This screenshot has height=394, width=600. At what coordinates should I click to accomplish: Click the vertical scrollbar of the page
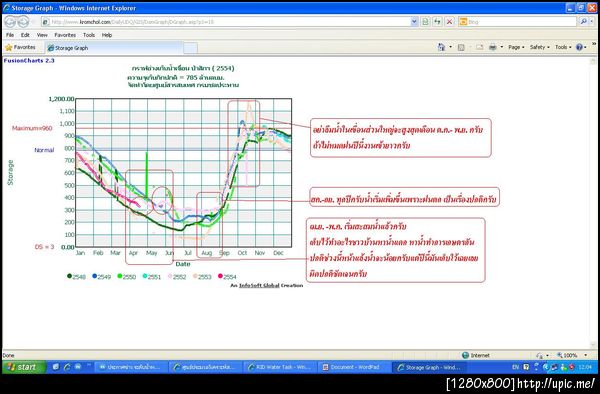593,203
